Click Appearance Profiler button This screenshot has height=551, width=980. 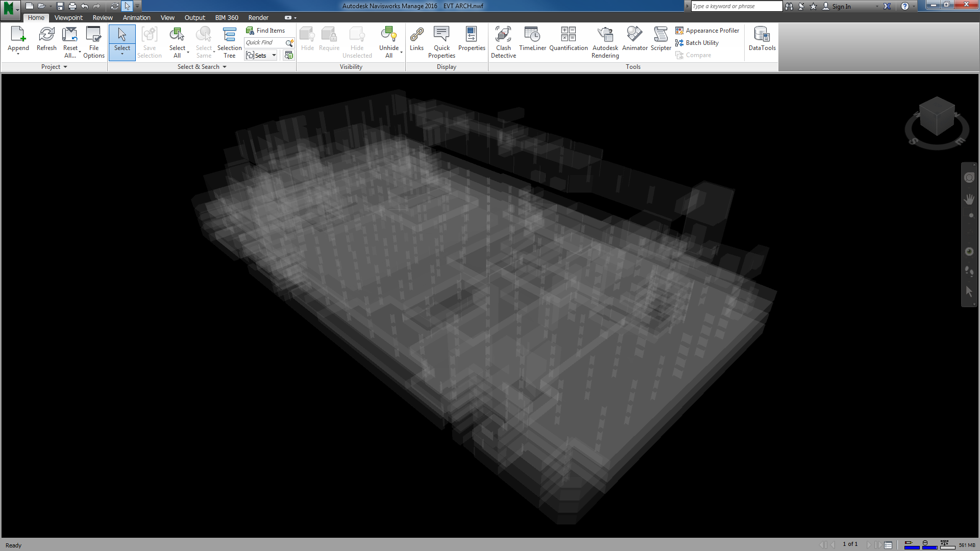point(707,31)
